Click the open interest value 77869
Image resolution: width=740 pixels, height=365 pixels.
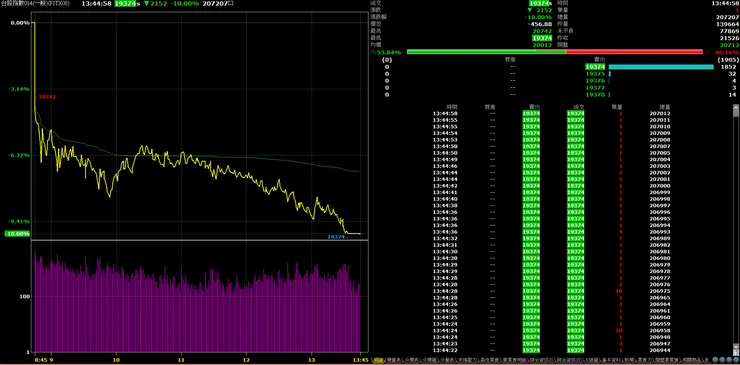(x=730, y=31)
